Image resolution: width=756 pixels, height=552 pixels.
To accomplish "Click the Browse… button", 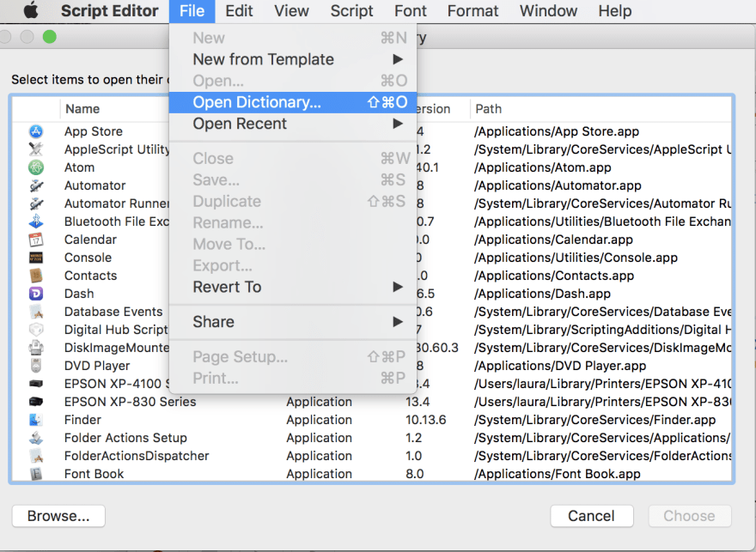I will point(58,516).
